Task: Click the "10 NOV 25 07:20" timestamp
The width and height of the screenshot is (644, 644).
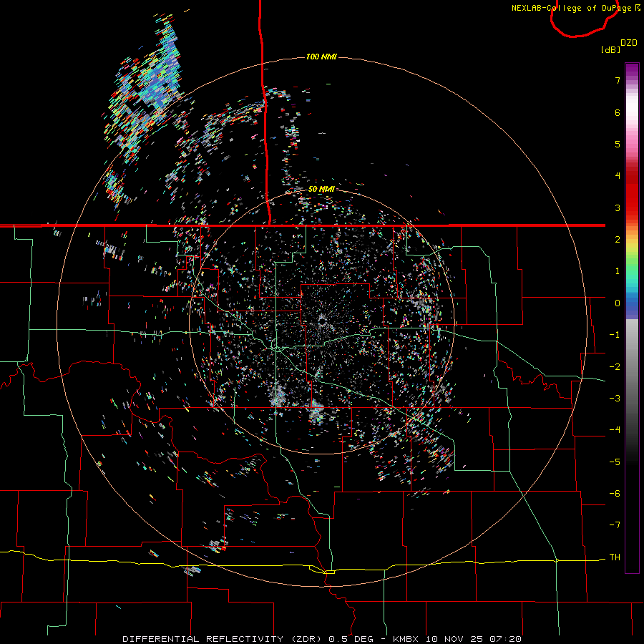Action: tap(474, 639)
